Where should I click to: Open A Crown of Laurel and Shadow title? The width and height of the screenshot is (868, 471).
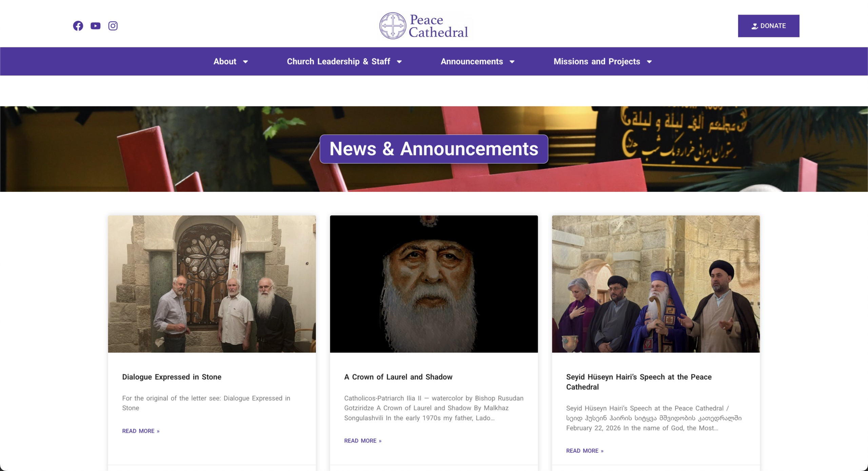pyautogui.click(x=398, y=377)
